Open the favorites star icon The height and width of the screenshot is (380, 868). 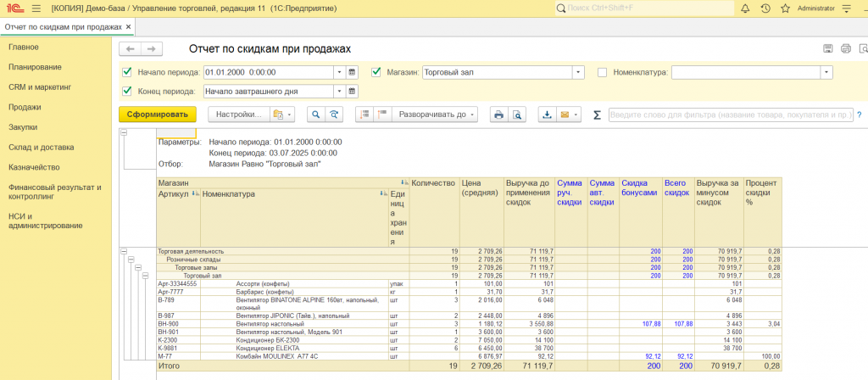785,8
